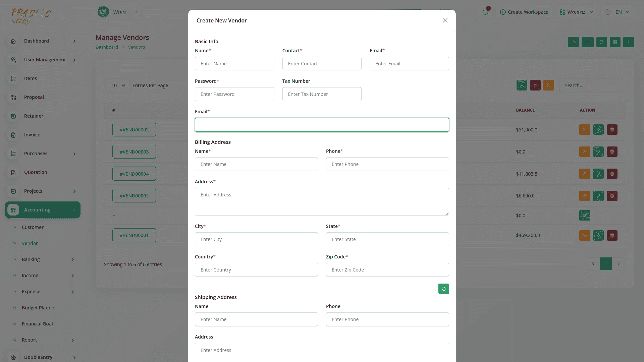
Task: Open the #VEND00002 vendor link
Action: tap(134, 130)
